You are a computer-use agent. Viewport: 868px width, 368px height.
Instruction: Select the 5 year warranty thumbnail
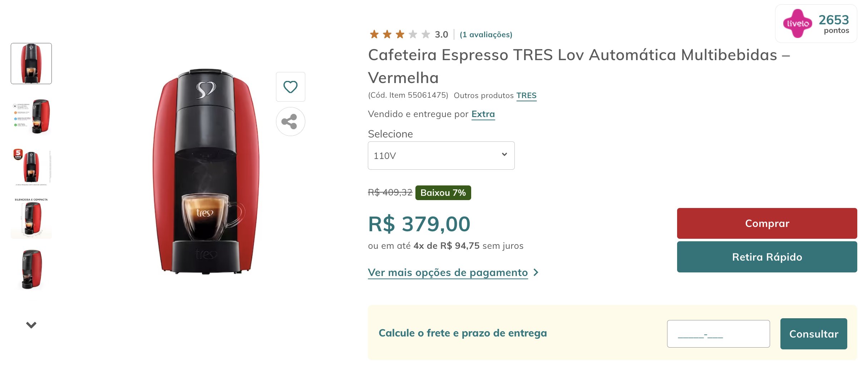point(31,167)
